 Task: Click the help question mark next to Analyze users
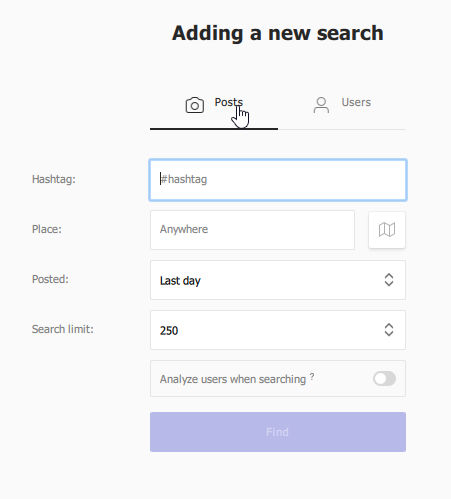pyautogui.click(x=312, y=376)
